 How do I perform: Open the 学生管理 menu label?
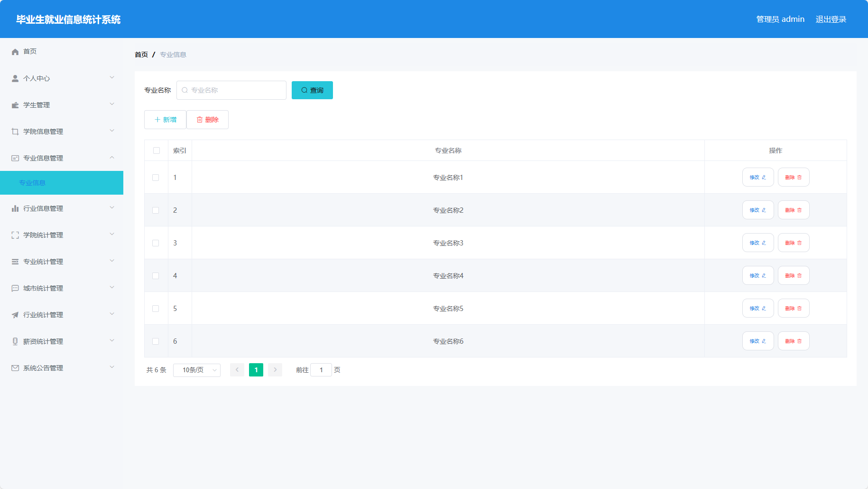(37, 105)
